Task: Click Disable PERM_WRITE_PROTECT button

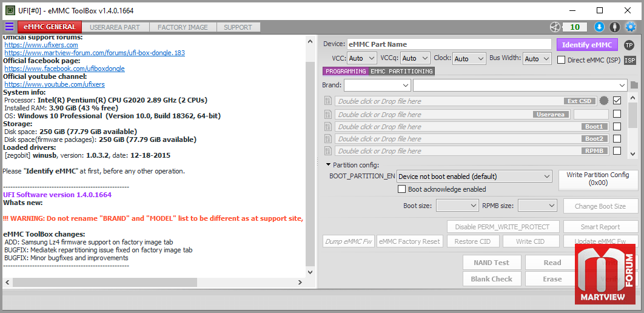Action: point(503,227)
